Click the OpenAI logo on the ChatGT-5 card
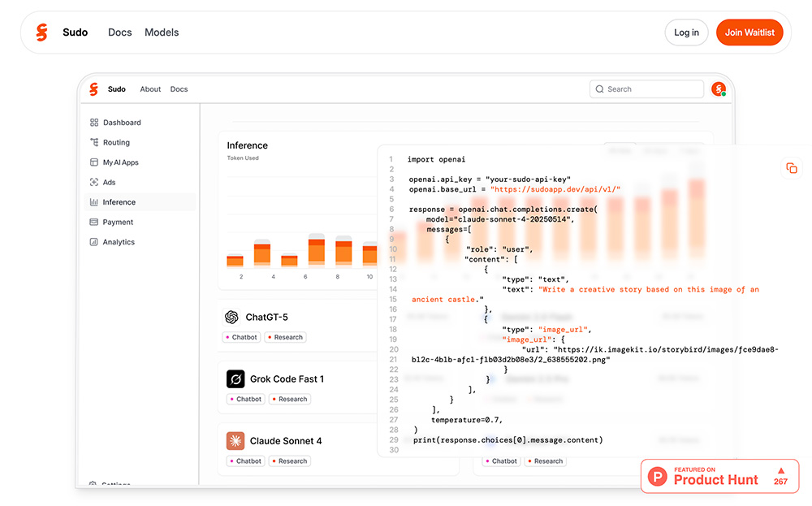The image size is (812, 506). tap(231, 317)
